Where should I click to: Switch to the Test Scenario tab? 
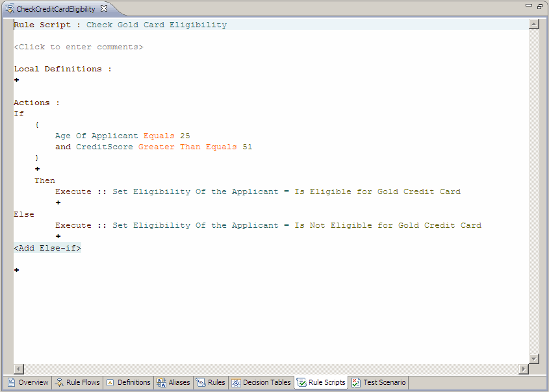tap(379, 382)
